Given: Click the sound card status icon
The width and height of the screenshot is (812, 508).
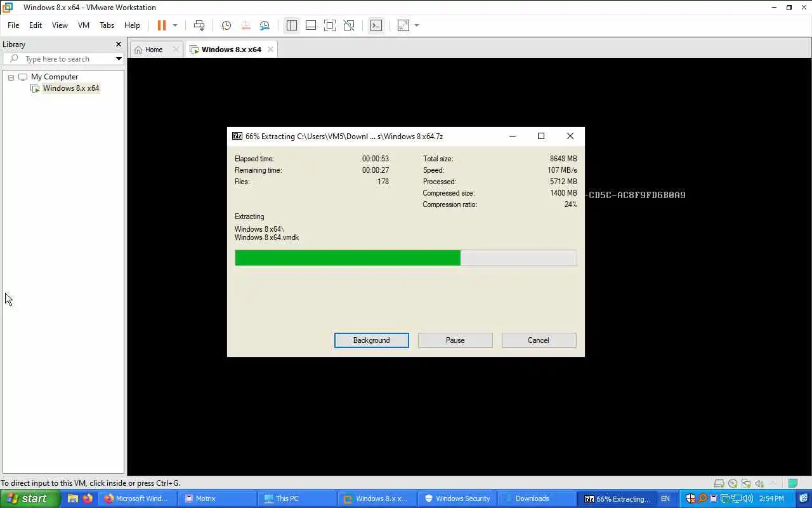Looking at the screenshot, I should tap(759, 483).
